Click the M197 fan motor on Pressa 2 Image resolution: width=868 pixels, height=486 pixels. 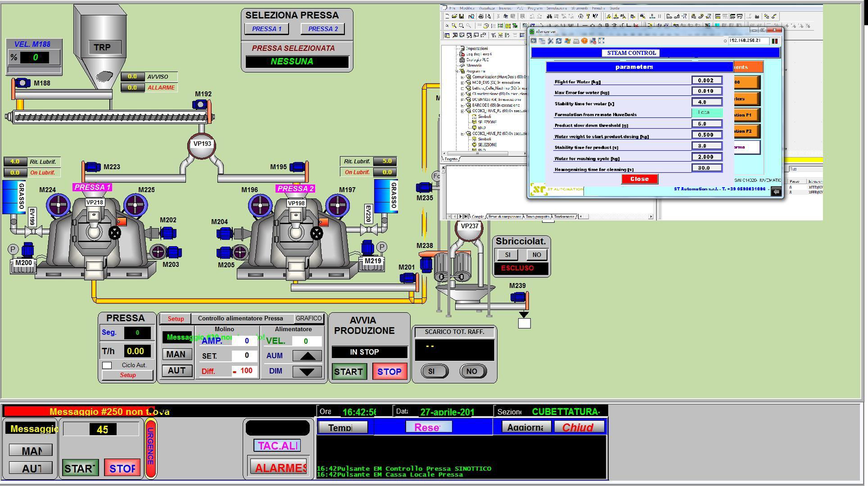click(x=337, y=206)
